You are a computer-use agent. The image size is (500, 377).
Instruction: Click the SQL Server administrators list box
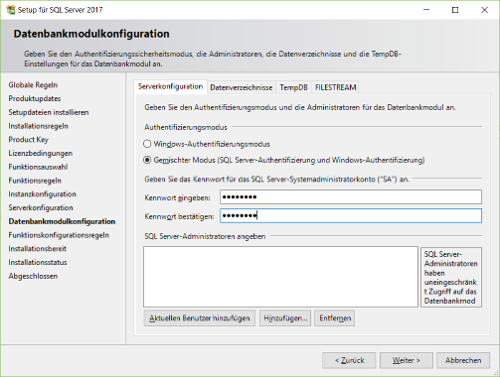(281, 277)
